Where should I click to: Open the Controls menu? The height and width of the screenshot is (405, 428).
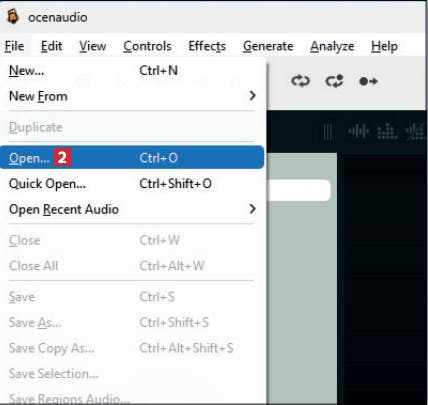click(147, 46)
